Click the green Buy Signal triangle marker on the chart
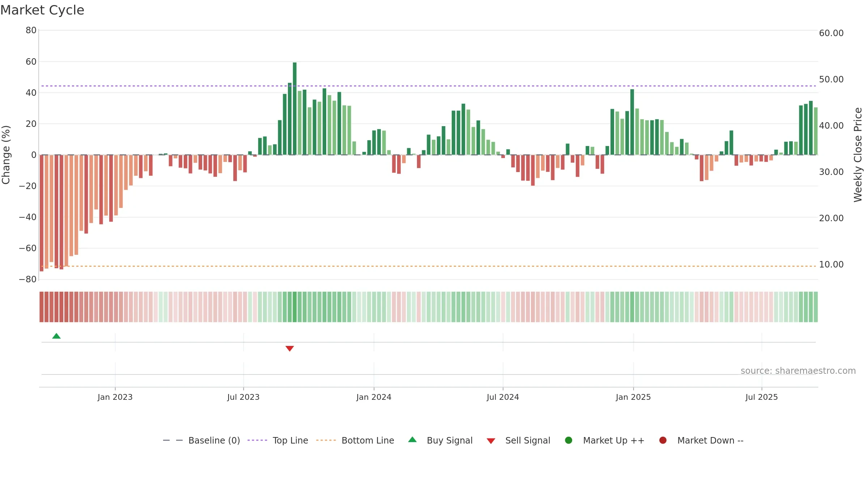Image resolution: width=868 pixels, height=488 pixels. pos(56,336)
